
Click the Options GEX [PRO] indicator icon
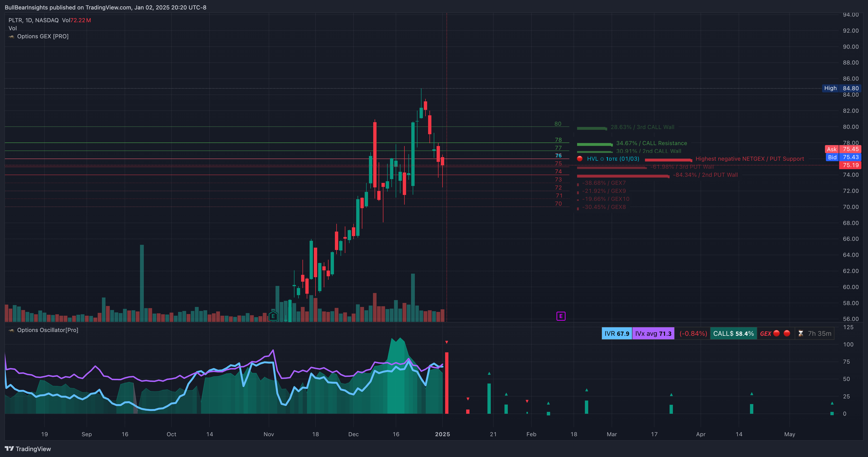tap(11, 36)
